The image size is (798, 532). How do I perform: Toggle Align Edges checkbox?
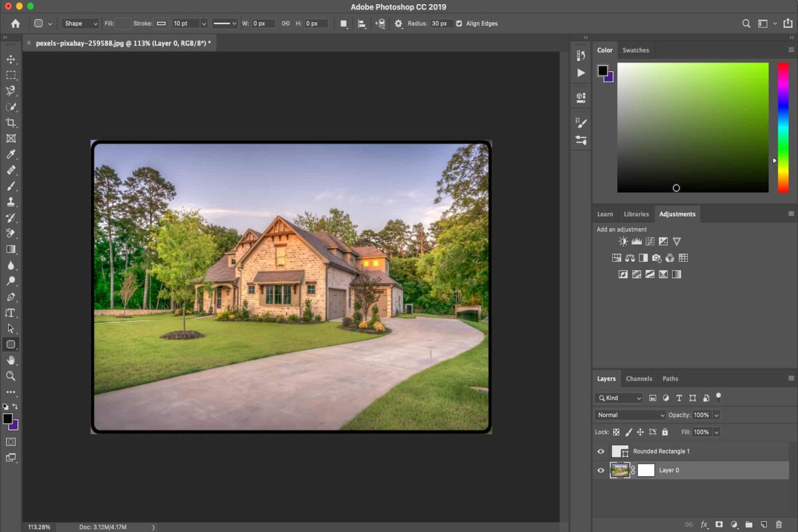pos(458,23)
